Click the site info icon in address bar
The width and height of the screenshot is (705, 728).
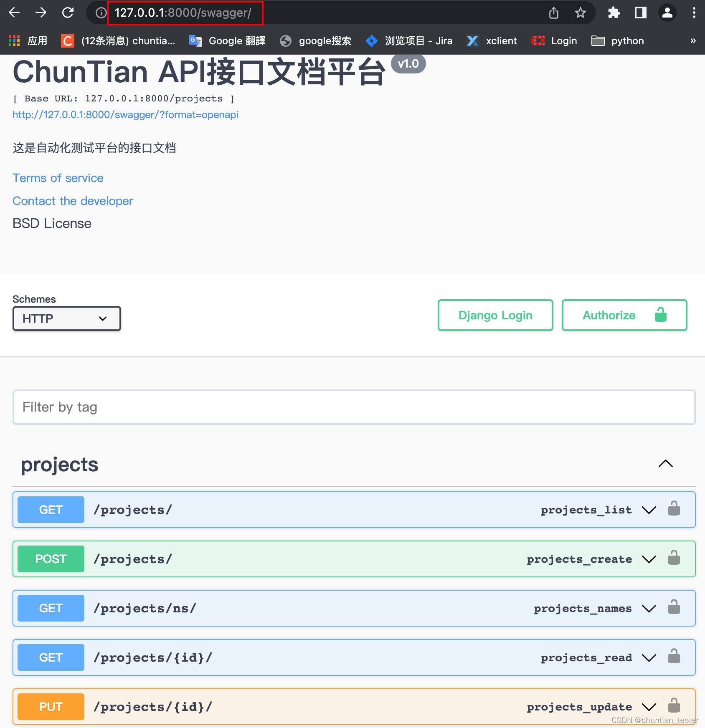[100, 13]
